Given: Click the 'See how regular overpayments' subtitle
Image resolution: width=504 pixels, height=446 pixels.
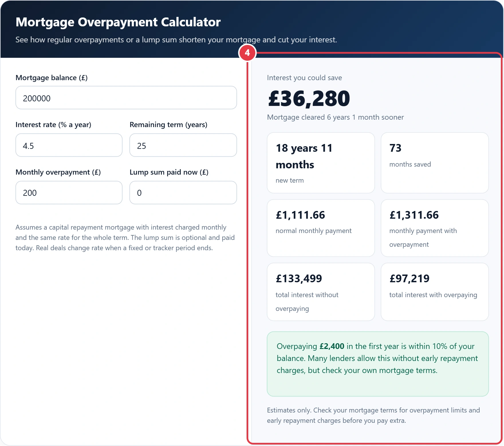Looking at the screenshot, I should [176, 40].
